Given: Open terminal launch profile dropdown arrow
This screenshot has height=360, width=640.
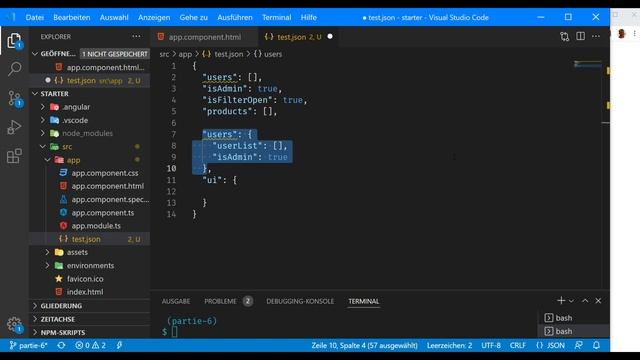Looking at the screenshot, I should pos(571,301).
